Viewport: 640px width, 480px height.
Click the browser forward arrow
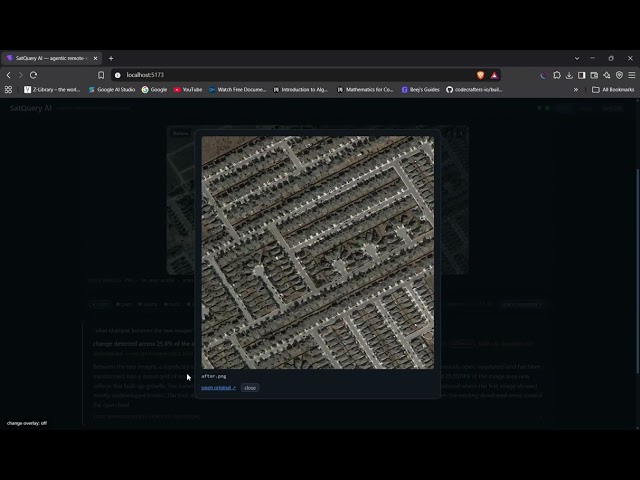pyautogui.click(x=20, y=75)
